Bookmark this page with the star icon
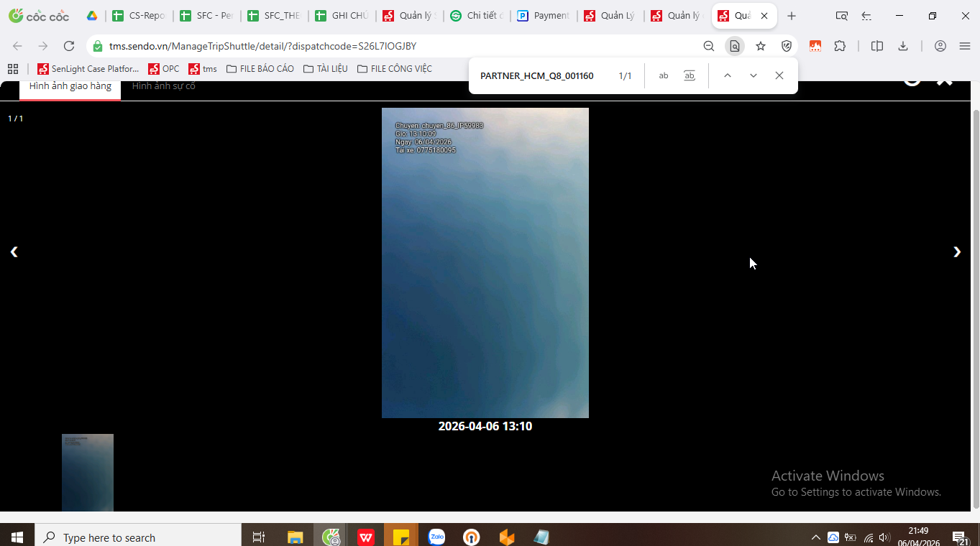 click(761, 46)
